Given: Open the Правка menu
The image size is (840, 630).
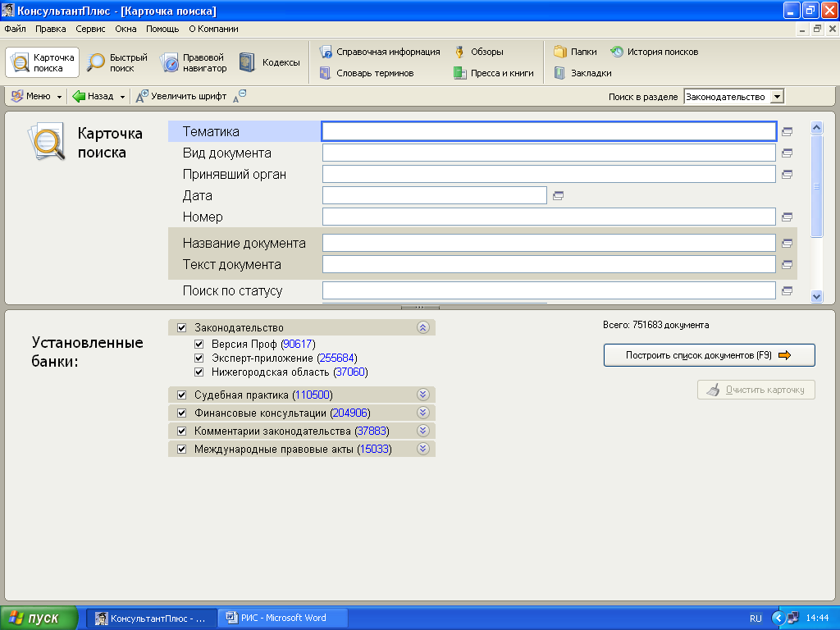Looking at the screenshot, I should point(51,29).
